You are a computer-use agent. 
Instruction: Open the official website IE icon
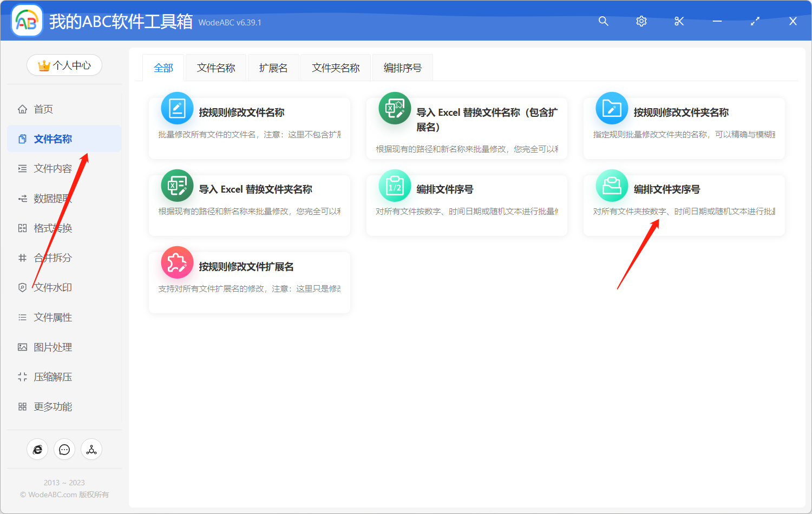point(37,449)
